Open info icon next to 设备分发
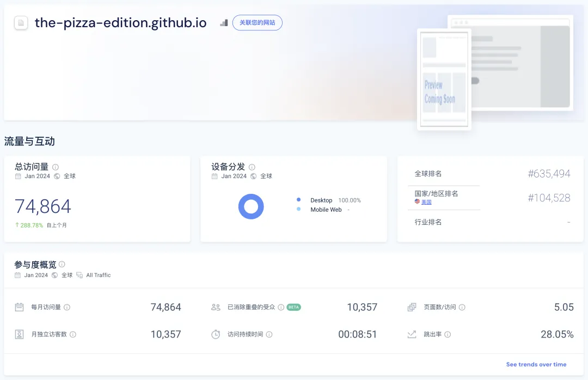Screen dimensions: 588x380 coord(252,167)
